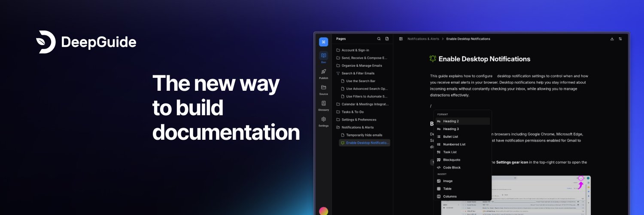644x215 pixels.
Task: Open the Doc section in sidebar
Action: [x=323, y=57]
